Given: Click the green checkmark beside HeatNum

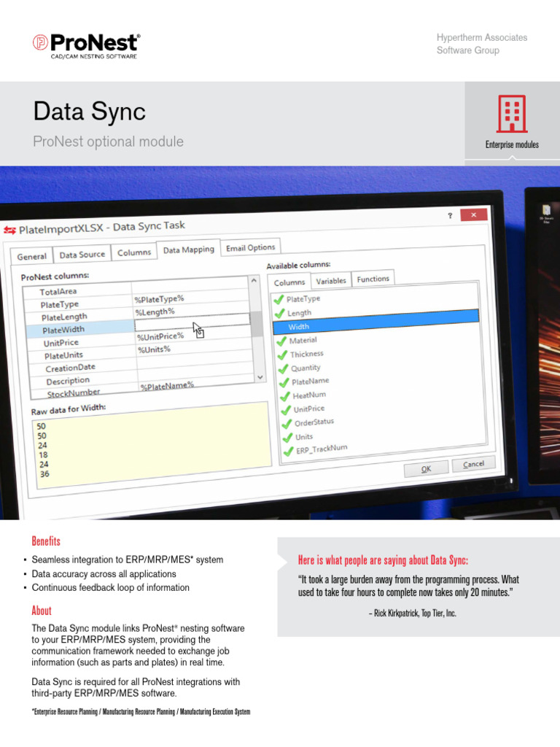Looking at the screenshot, I should click(x=283, y=395).
